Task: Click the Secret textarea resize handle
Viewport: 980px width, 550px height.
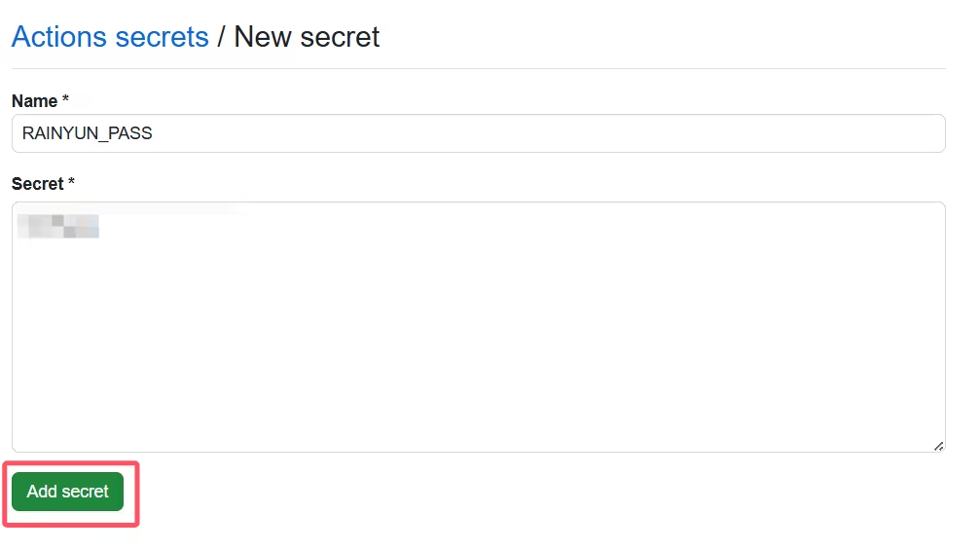Action: click(938, 445)
